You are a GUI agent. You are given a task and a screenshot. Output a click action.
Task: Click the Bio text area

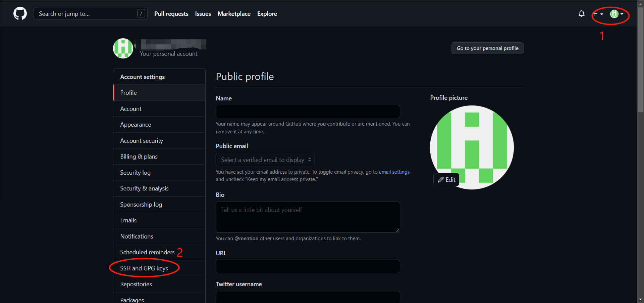[x=308, y=217]
